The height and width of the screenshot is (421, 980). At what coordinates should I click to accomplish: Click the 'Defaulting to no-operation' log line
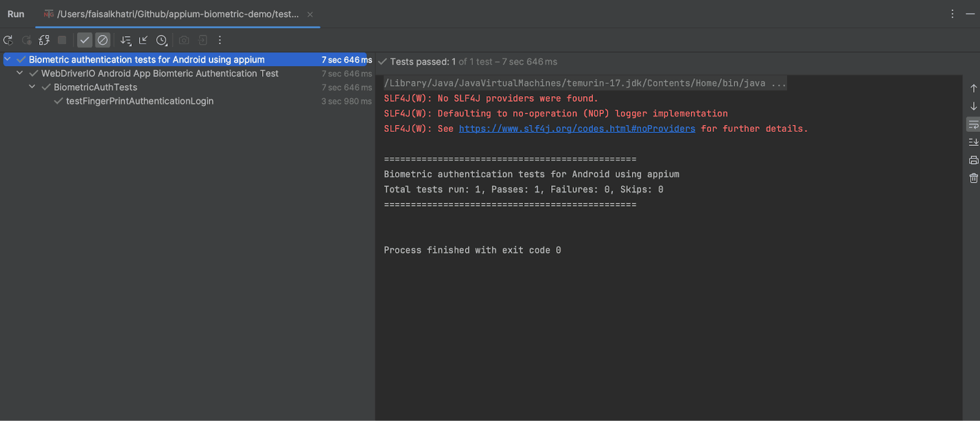pos(556,113)
